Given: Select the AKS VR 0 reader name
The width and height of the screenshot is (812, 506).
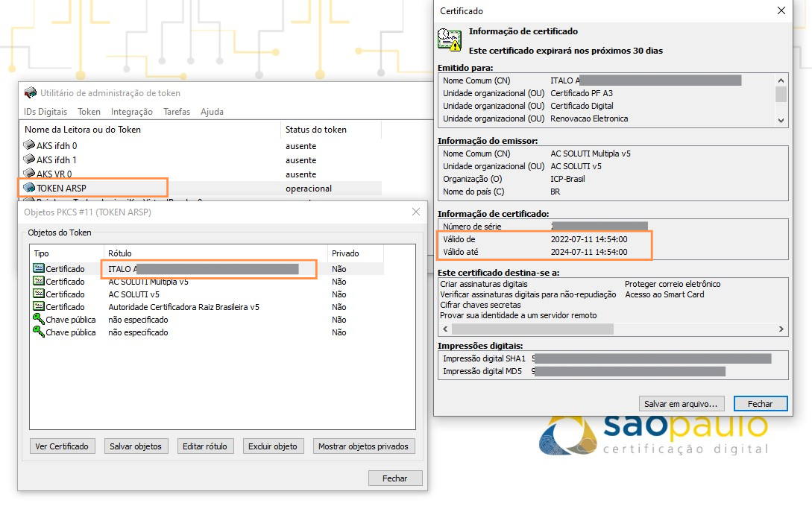Looking at the screenshot, I should point(54,174).
